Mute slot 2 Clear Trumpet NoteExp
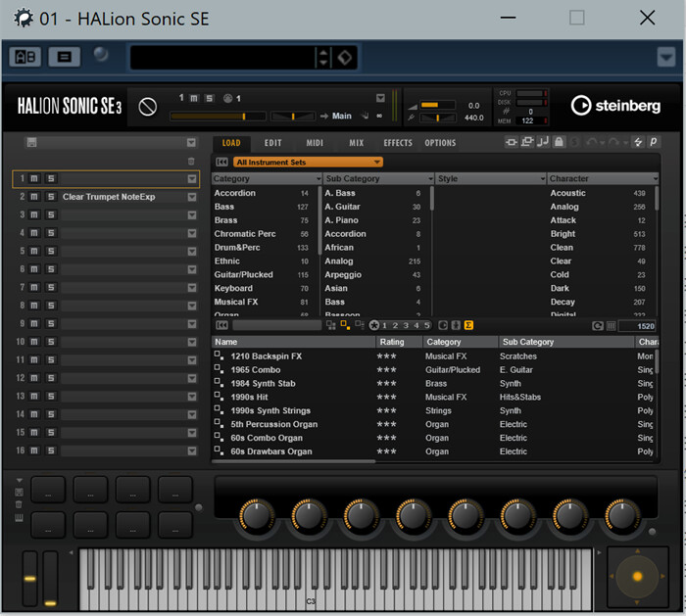This screenshot has width=686, height=616. (x=34, y=197)
